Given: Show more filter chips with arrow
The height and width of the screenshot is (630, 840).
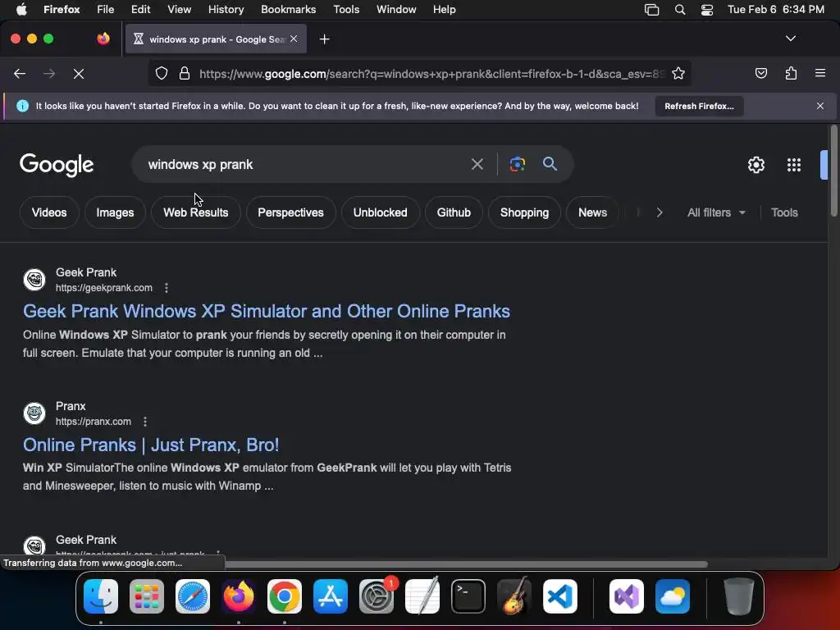Looking at the screenshot, I should [x=659, y=212].
